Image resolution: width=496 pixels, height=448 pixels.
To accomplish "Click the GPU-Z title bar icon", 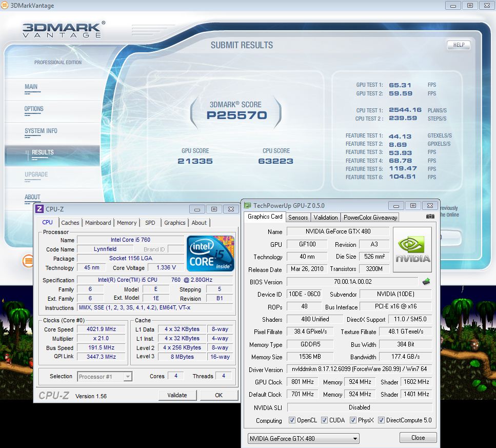I will (248, 205).
